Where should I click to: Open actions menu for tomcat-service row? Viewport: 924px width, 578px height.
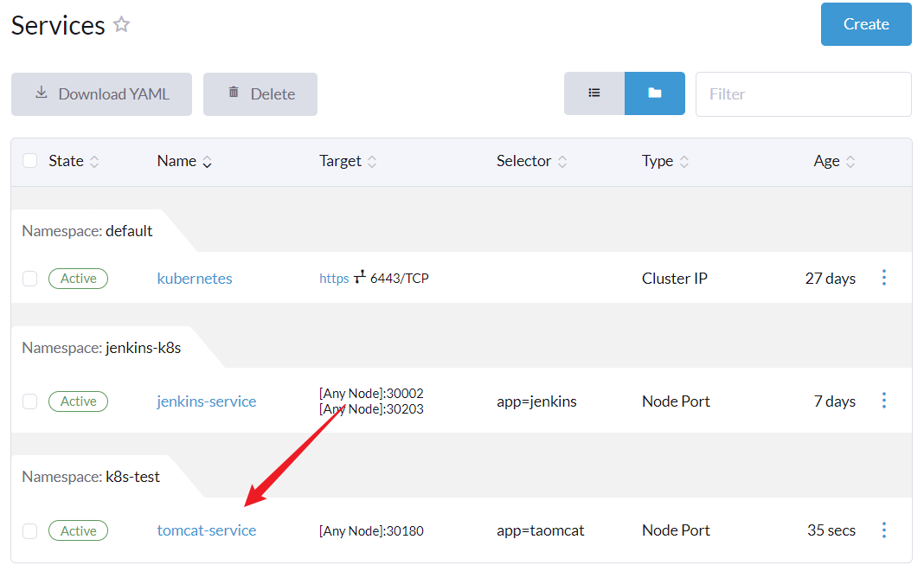(x=883, y=530)
